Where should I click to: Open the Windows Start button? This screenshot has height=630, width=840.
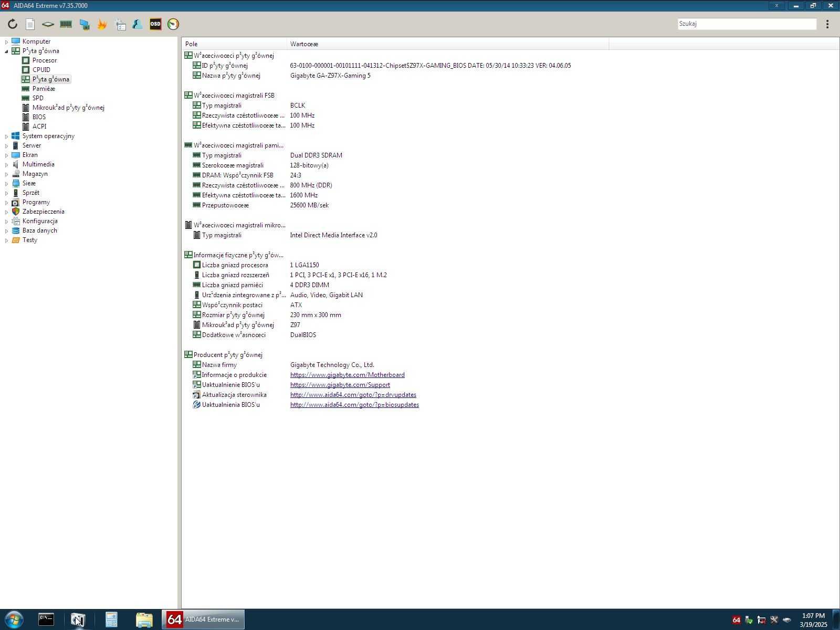click(x=13, y=620)
